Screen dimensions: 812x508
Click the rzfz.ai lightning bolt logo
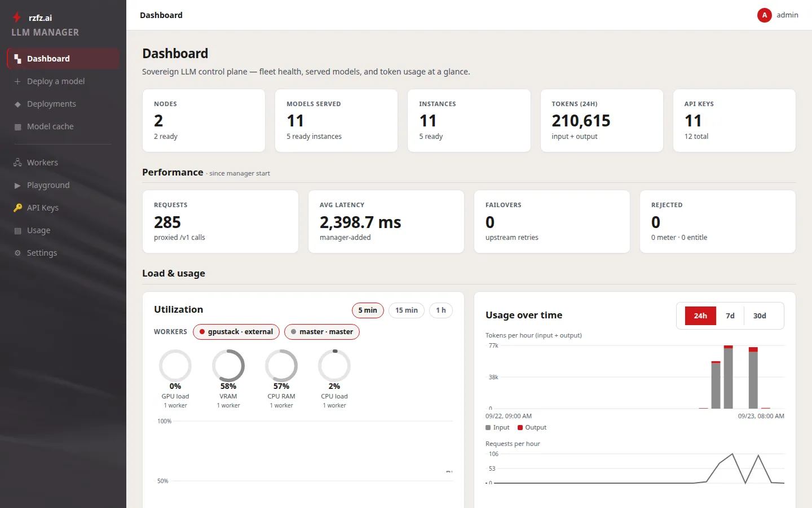pos(17,17)
